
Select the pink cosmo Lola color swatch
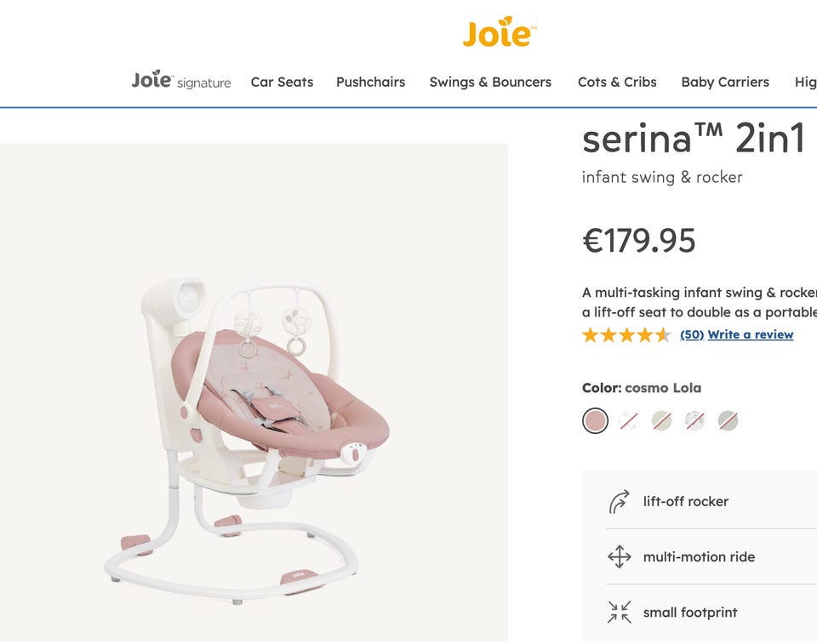596,420
